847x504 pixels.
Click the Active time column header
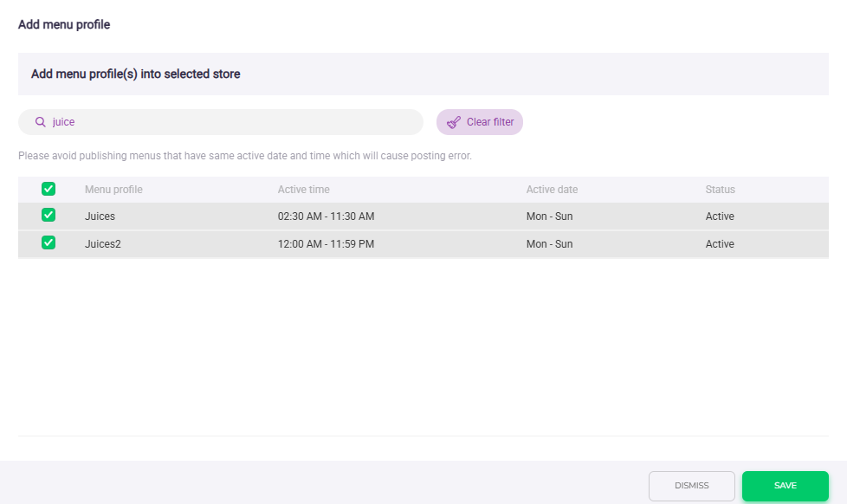[303, 190]
